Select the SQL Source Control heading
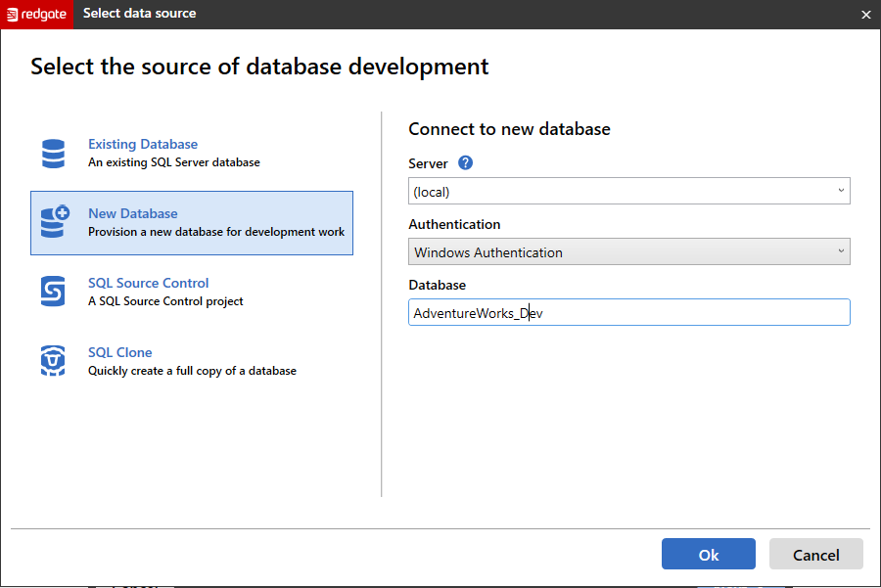The width and height of the screenshot is (881, 588). [x=148, y=283]
